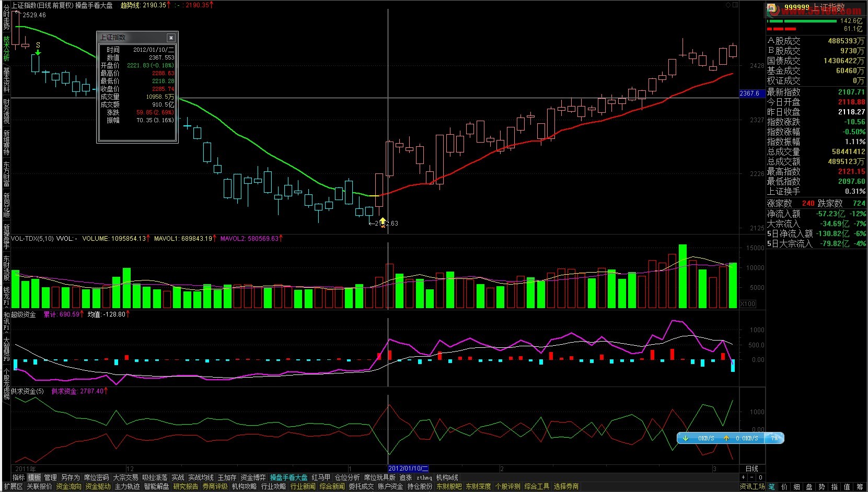868x492 pixels.
Task: Close the 上证指数 info popup
Action: [x=171, y=38]
